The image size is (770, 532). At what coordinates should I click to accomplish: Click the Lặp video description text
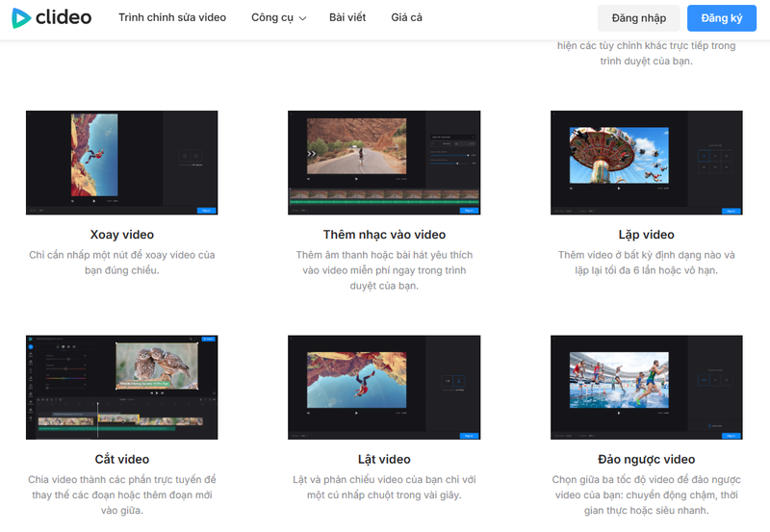point(646,263)
